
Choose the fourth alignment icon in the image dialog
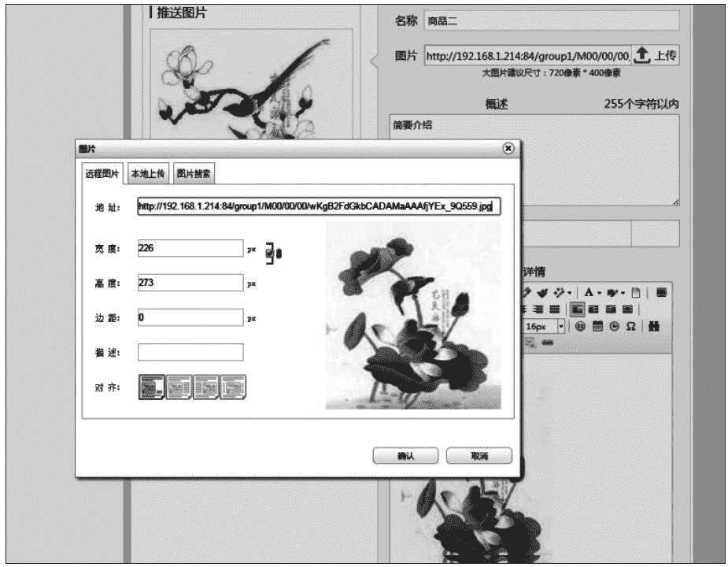(x=233, y=386)
